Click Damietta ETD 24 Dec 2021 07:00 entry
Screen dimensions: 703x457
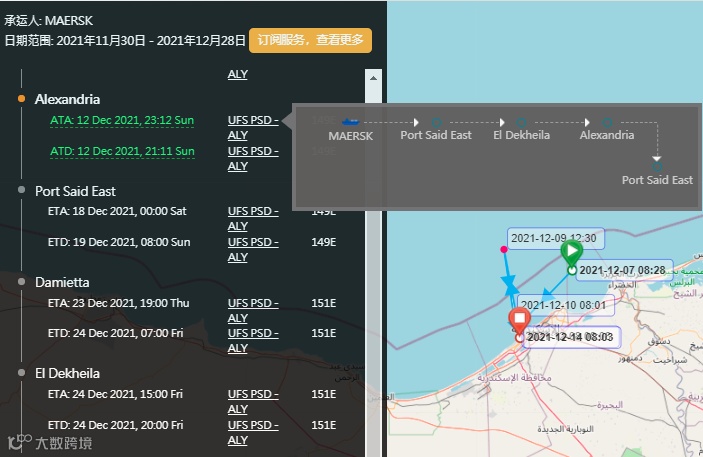(115, 333)
